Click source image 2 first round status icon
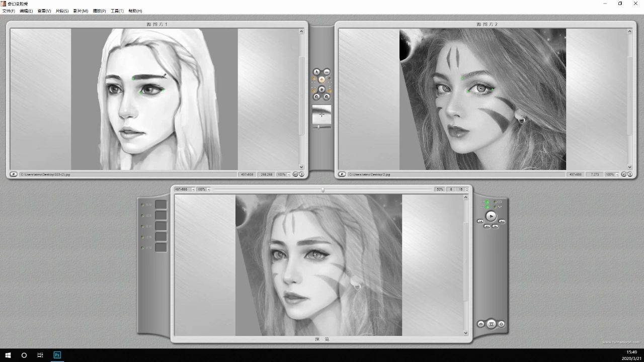 click(x=623, y=174)
